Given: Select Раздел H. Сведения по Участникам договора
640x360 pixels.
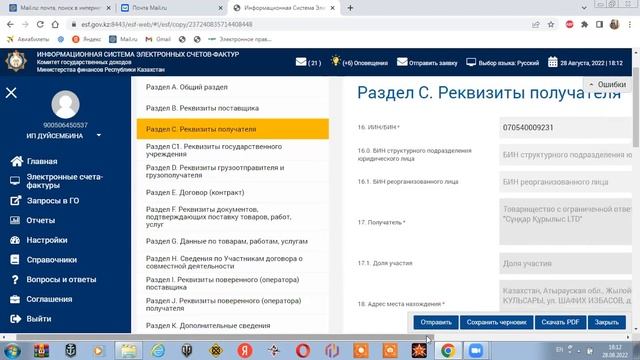Looking at the screenshot, I should tap(233, 262).
